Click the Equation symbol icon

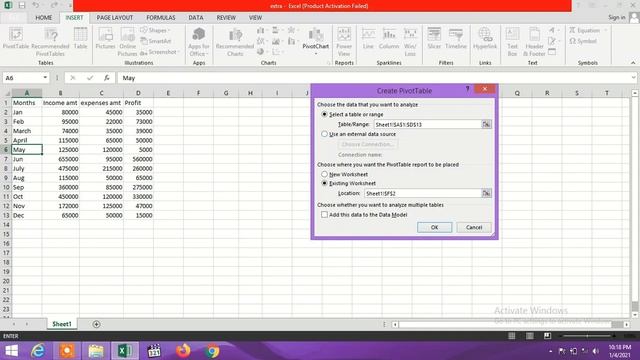[584, 30]
